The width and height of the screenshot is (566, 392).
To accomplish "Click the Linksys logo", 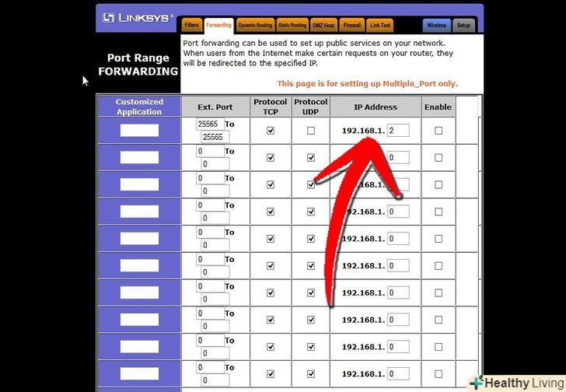I will point(138,18).
